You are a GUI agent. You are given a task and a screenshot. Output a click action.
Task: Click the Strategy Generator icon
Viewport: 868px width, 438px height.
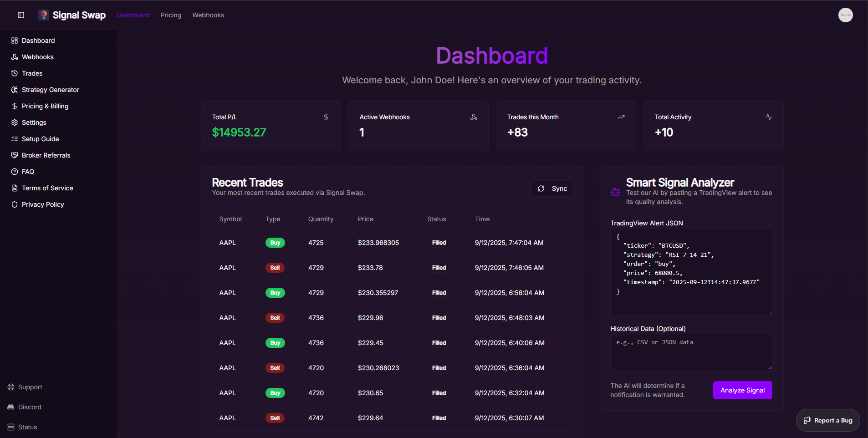coord(14,89)
